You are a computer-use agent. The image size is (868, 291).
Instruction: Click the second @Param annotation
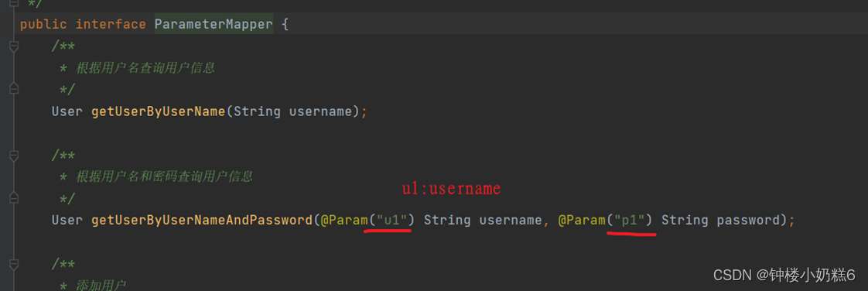point(582,220)
